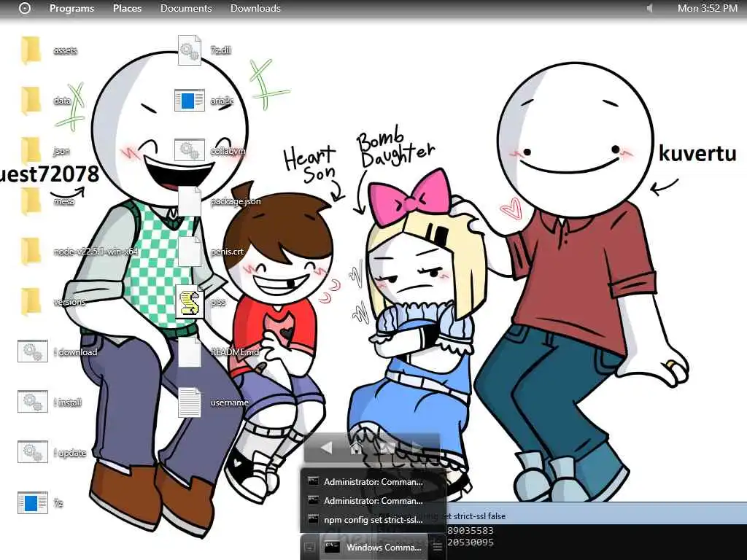Viewport: 747px width, 560px height.
Task: Select the collabvm file icon
Action: pyautogui.click(x=190, y=150)
